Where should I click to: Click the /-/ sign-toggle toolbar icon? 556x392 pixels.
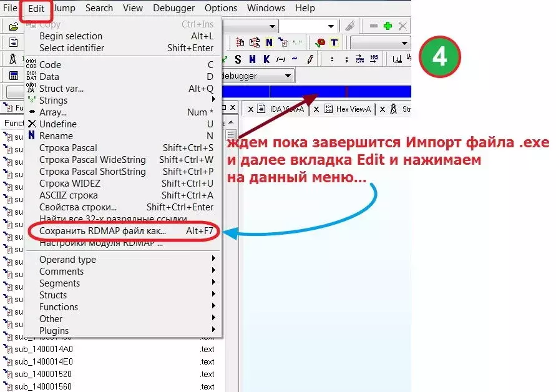[280, 59]
